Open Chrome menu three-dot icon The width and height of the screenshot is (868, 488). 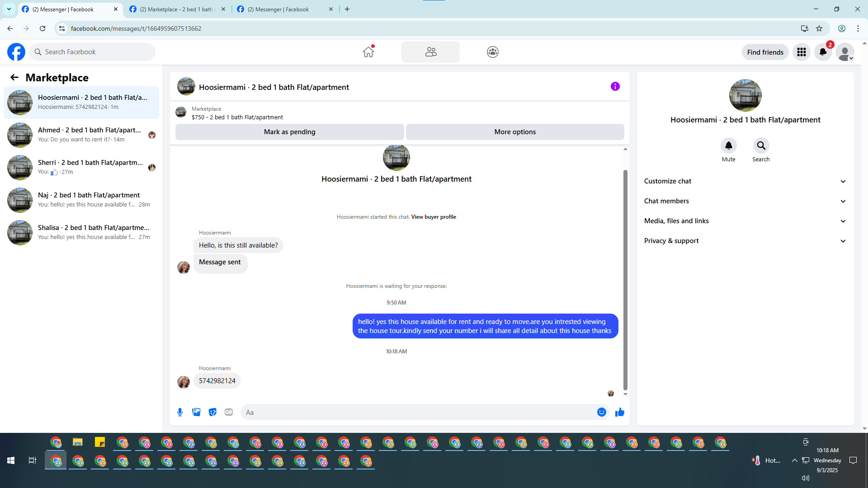point(858,28)
